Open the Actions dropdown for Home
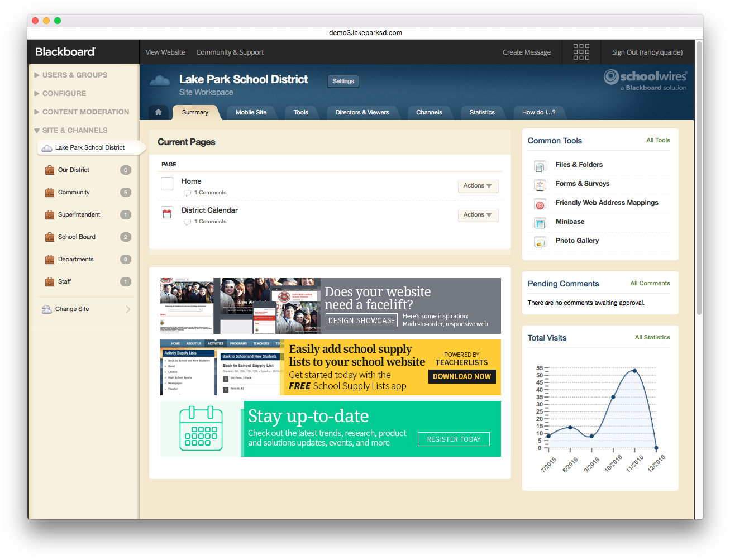730x560 pixels. 478,186
